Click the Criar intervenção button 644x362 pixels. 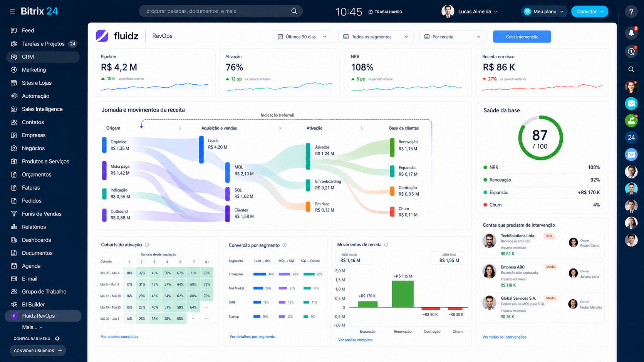(522, 37)
